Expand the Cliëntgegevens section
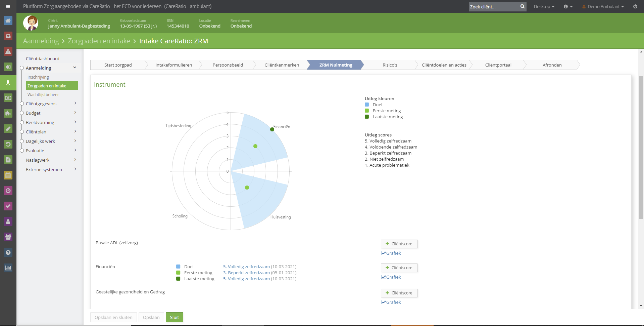 point(75,103)
